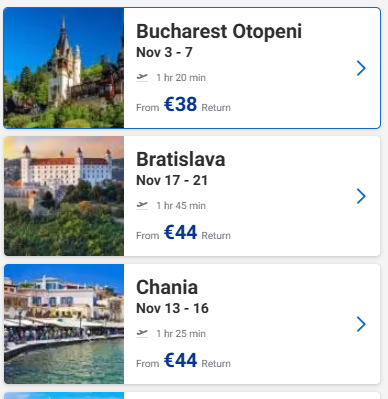Click the plane icon beside 1 hr 45 min

[142, 205]
